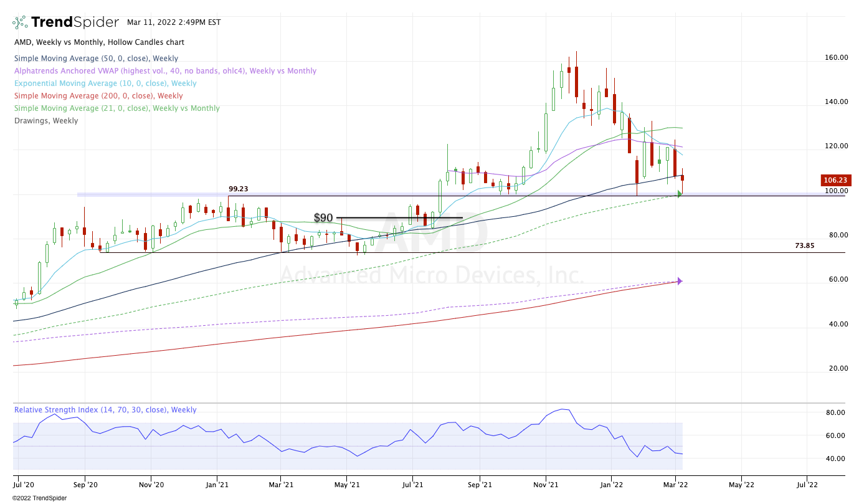Viewport: 864px width, 504px height.
Task: Click the TrendSpider spider logo icon
Action: click(20, 22)
